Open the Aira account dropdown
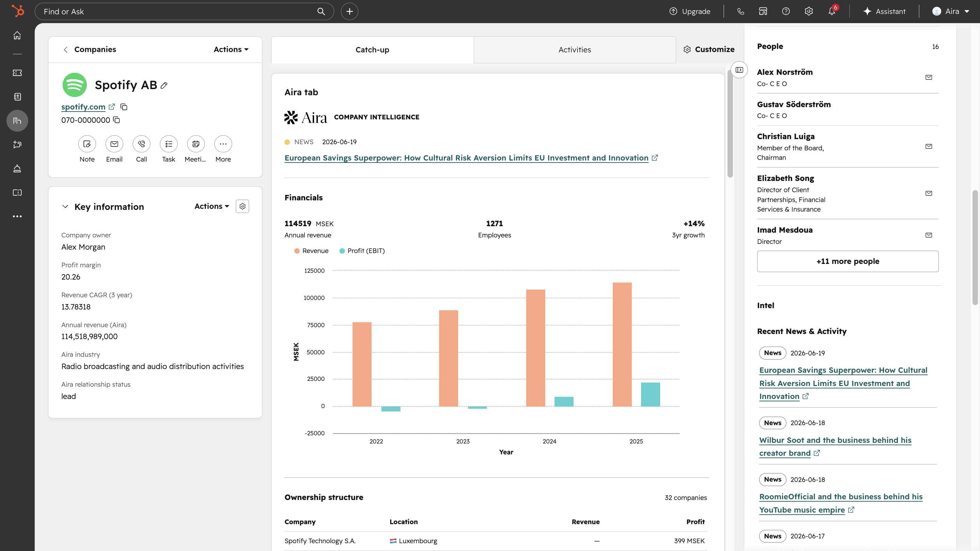Image resolution: width=980 pixels, height=551 pixels. click(x=950, y=12)
